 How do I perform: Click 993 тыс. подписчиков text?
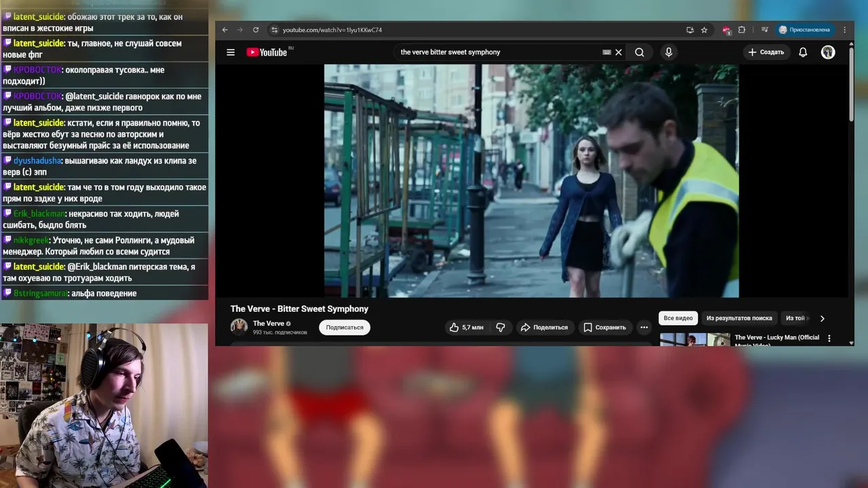pyautogui.click(x=280, y=333)
